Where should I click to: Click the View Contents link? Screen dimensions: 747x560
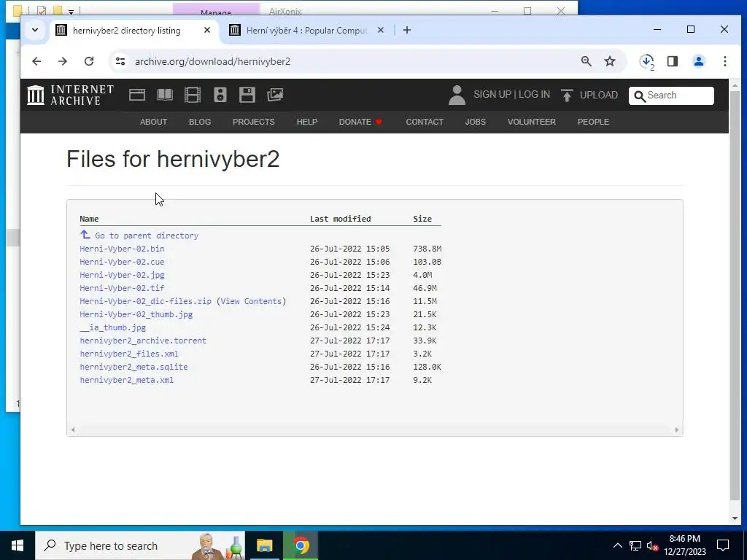[x=251, y=301]
